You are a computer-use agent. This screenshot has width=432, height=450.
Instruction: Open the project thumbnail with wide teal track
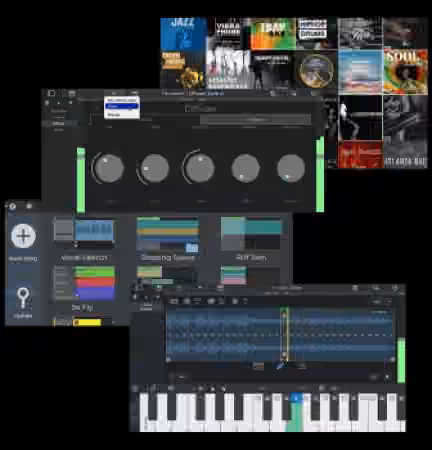click(x=251, y=234)
